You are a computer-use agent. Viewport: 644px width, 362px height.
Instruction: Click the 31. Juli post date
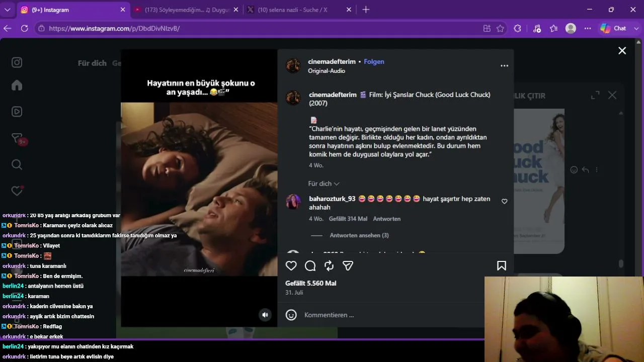[295, 292]
